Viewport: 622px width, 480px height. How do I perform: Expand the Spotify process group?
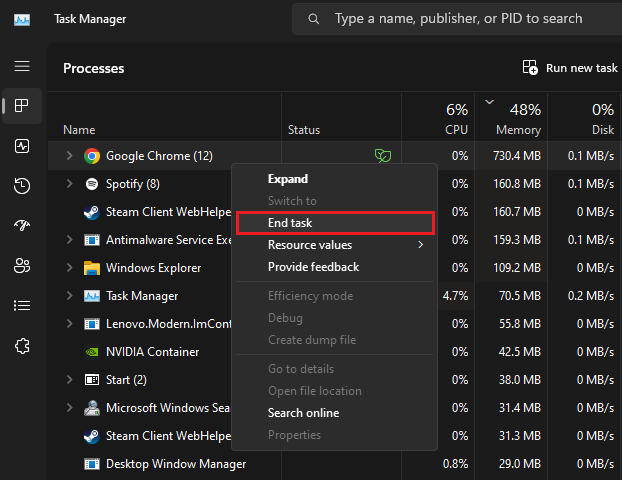[69, 184]
